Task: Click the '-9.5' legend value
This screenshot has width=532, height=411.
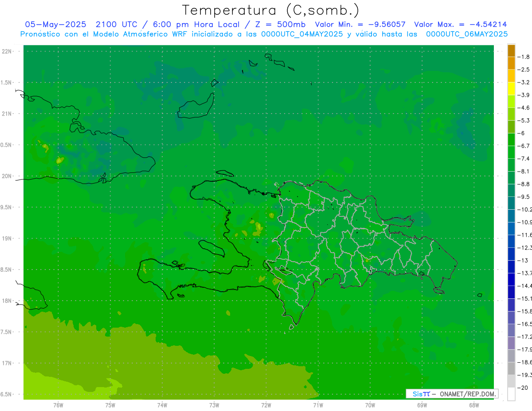Action: pos(524,196)
